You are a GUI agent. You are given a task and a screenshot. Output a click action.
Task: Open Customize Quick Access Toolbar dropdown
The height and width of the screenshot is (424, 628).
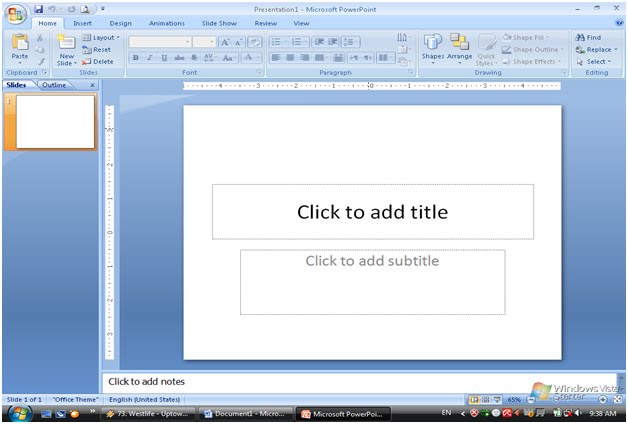tap(103, 9)
